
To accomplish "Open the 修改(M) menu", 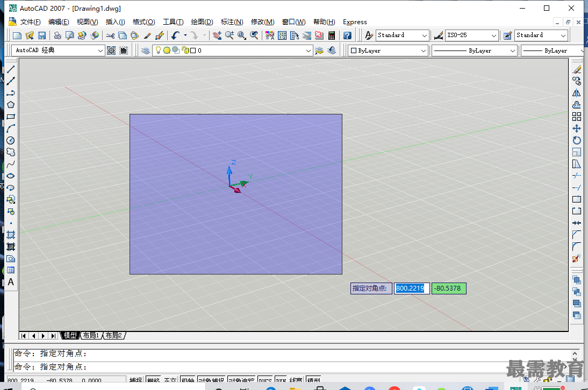I will (262, 21).
